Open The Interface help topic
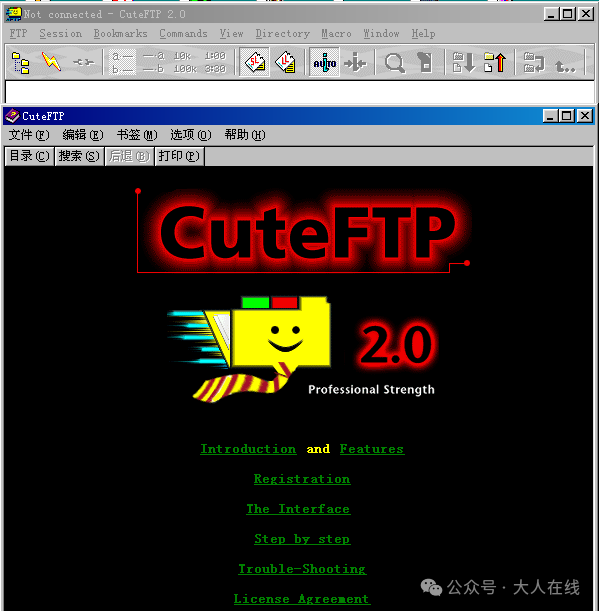The image size is (599, 611). click(298, 509)
